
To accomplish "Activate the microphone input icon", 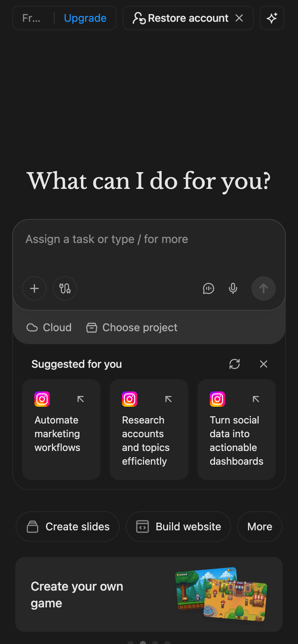I will pos(233,288).
